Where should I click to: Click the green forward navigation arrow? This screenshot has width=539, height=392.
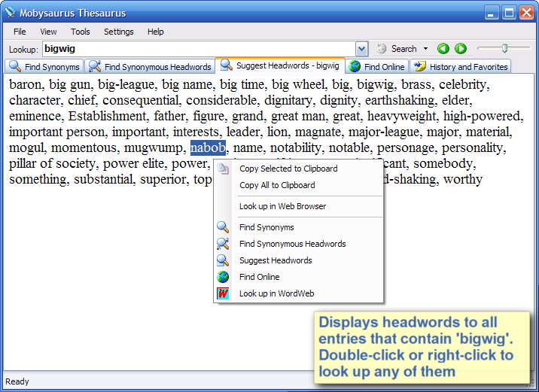click(x=461, y=49)
